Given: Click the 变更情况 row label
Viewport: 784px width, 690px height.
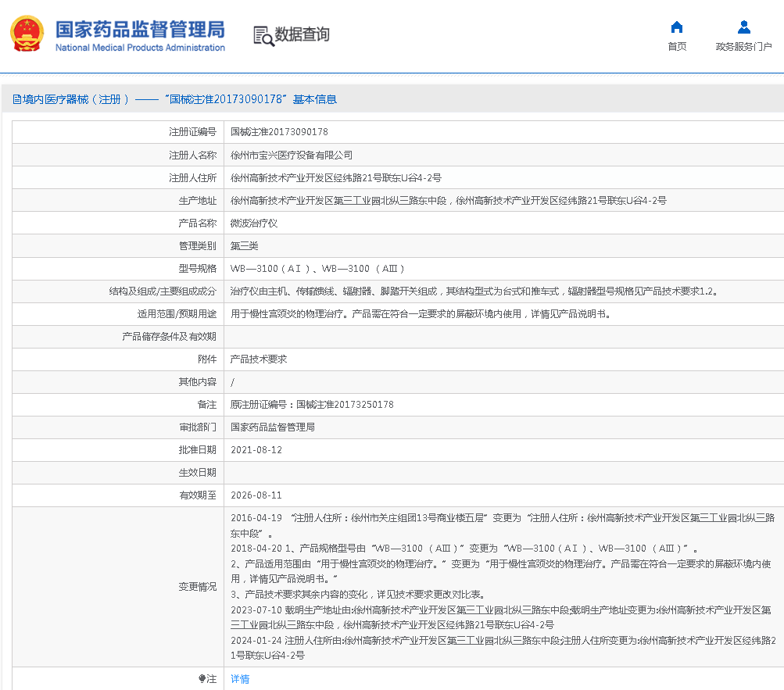Looking at the screenshot, I should click(x=198, y=587).
